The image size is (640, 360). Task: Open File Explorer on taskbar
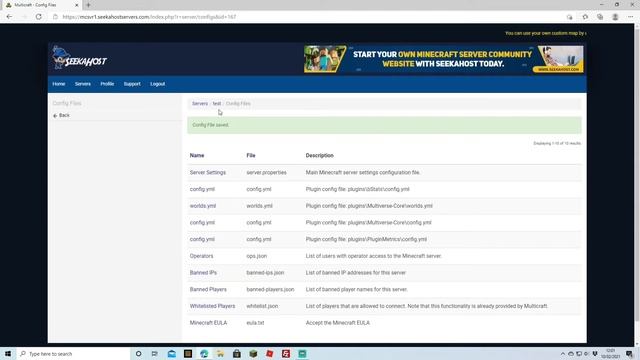point(220,353)
